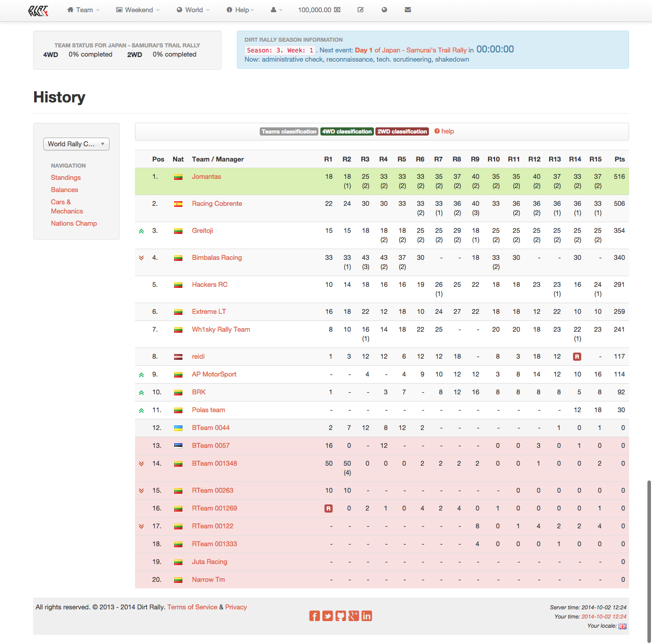Go to Balances in navigation

(x=65, y=190)
